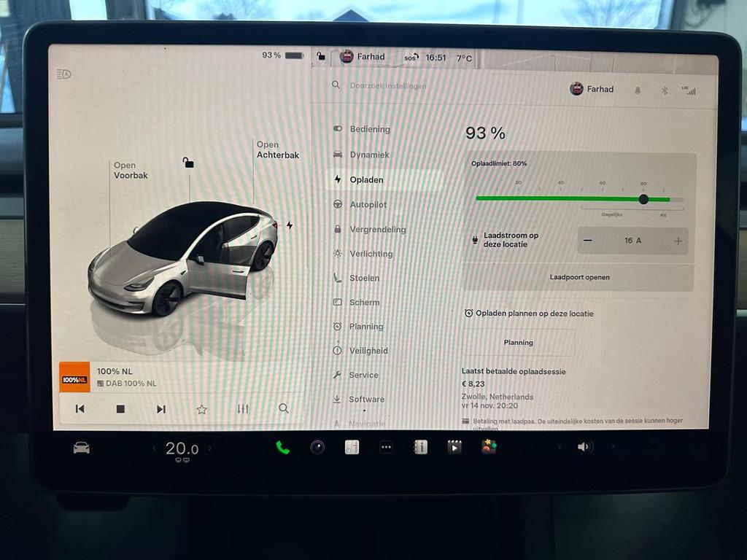The height and width of the screenshot is (560, 747).
Task: Click the Planning button for charging
Action: click(x=518, y=343)
